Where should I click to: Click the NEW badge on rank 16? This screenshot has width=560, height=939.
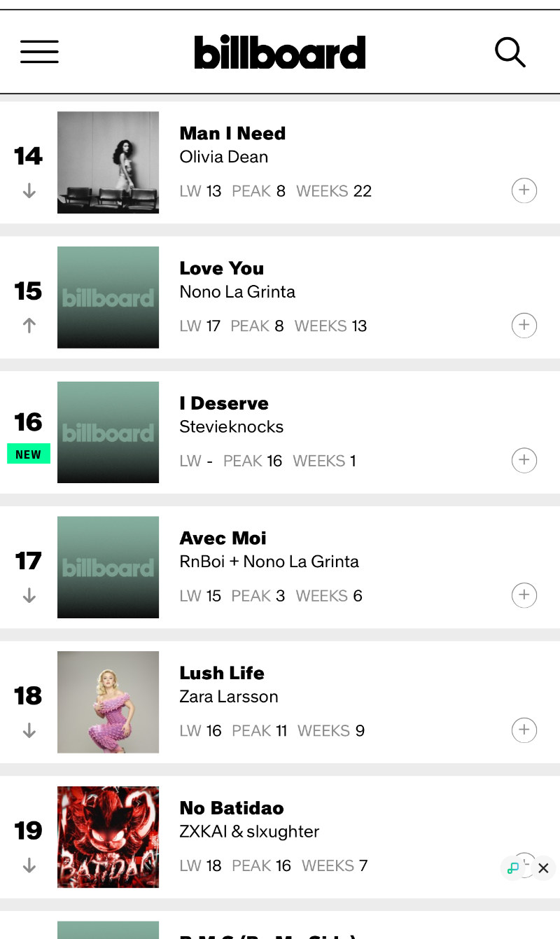click(29, 454)
